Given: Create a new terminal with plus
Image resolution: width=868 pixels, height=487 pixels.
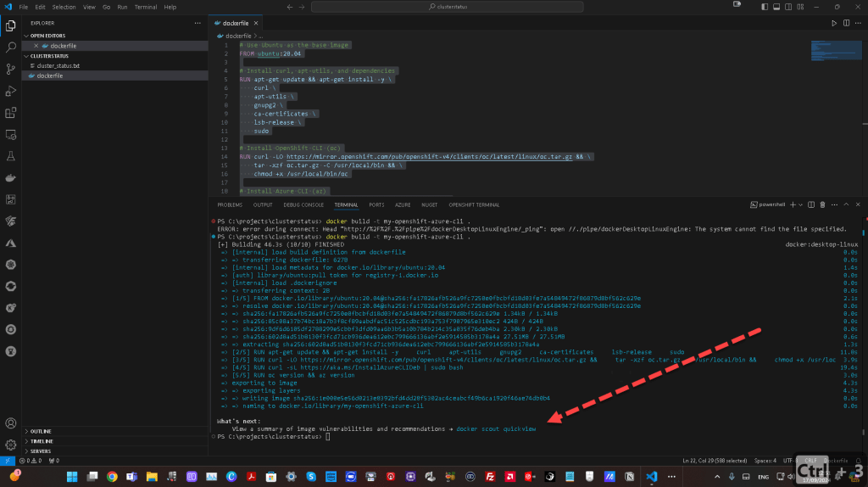Looking at the screenshot, I should (793, 205).
